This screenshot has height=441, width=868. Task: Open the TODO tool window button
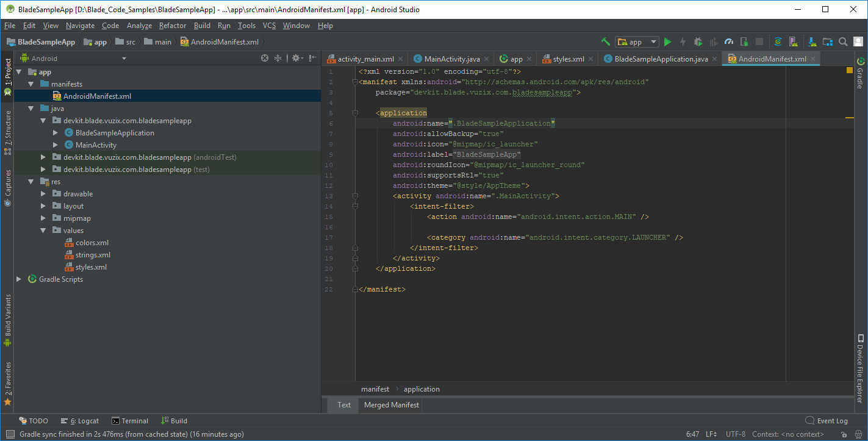(34, 421)
